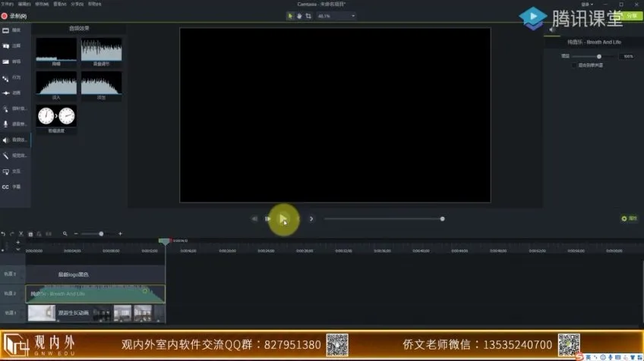
Task: Open the audio properties speaker tab
Action: (x=552, y=30)
